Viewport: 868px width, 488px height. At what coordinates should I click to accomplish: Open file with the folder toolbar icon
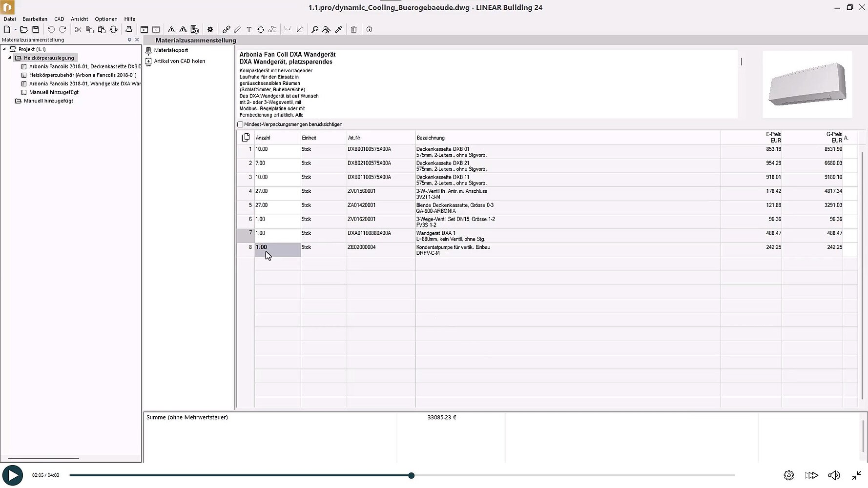pyautogui.click(x=23, y=30)
